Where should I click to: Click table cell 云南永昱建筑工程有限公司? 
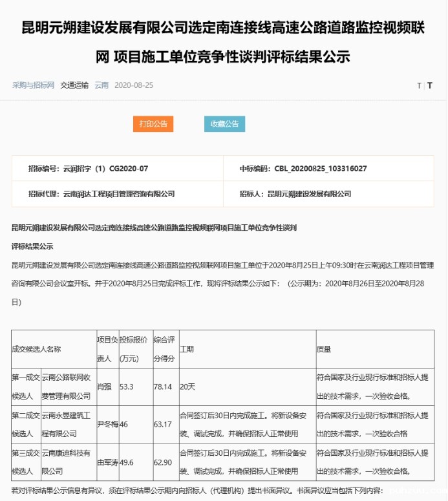click(67, 425)
